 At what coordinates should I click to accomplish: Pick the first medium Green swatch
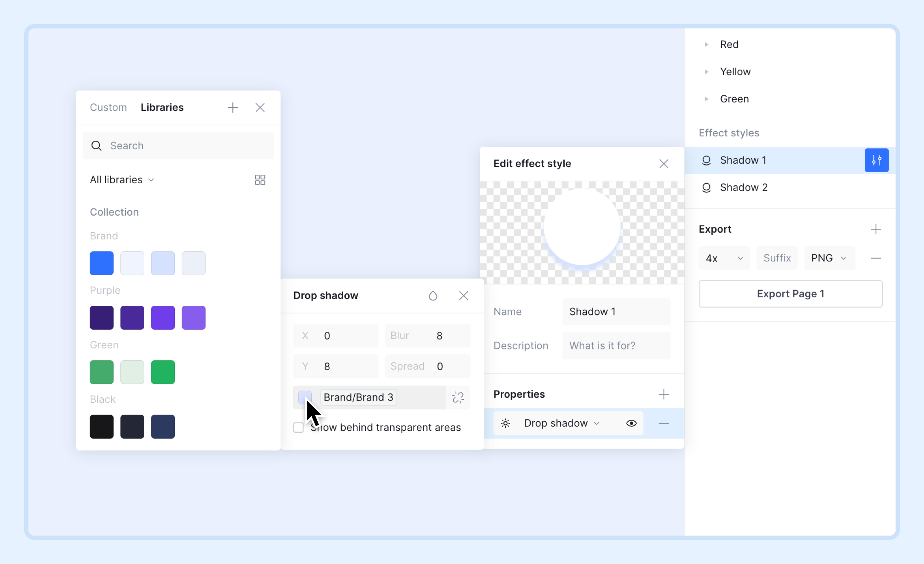[102, 372]
